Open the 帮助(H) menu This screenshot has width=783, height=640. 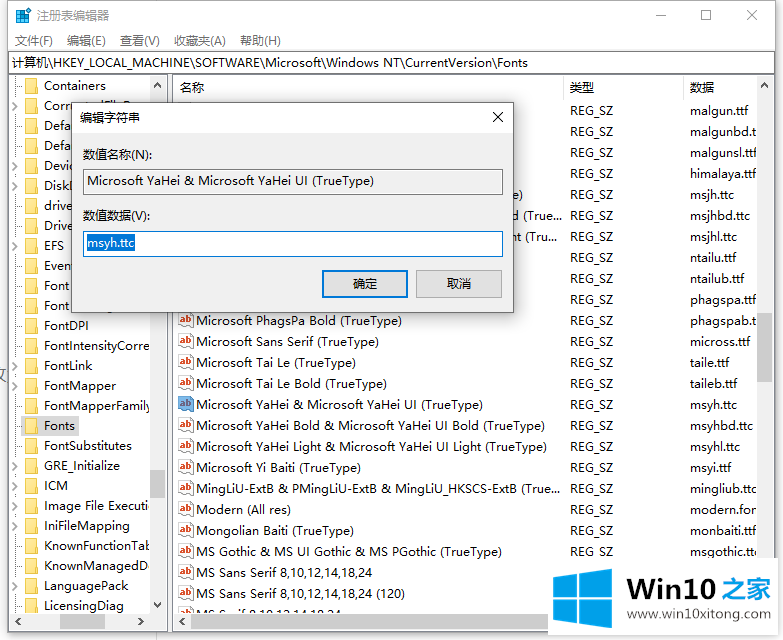point(260,40)
